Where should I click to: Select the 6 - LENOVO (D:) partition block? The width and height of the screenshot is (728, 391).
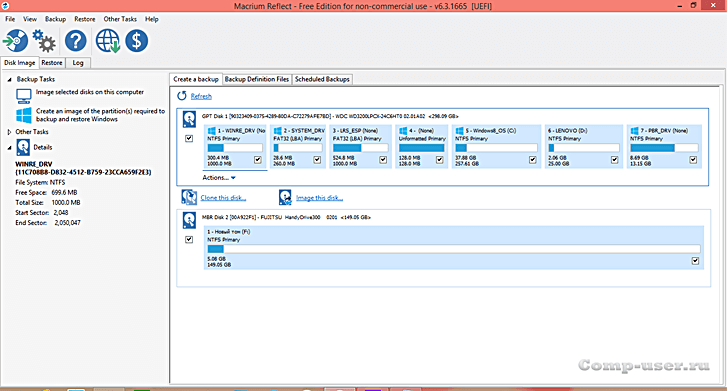(583, 146)
